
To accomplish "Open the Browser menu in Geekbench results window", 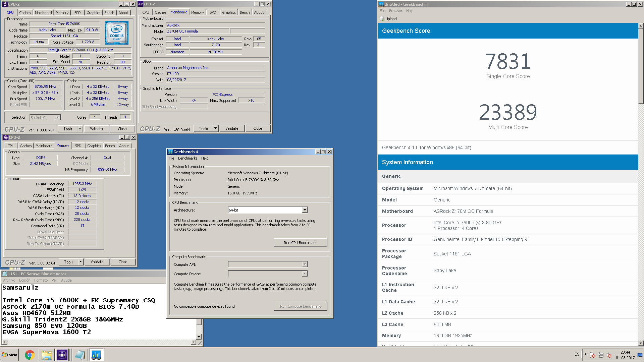I will click(395, 11).
